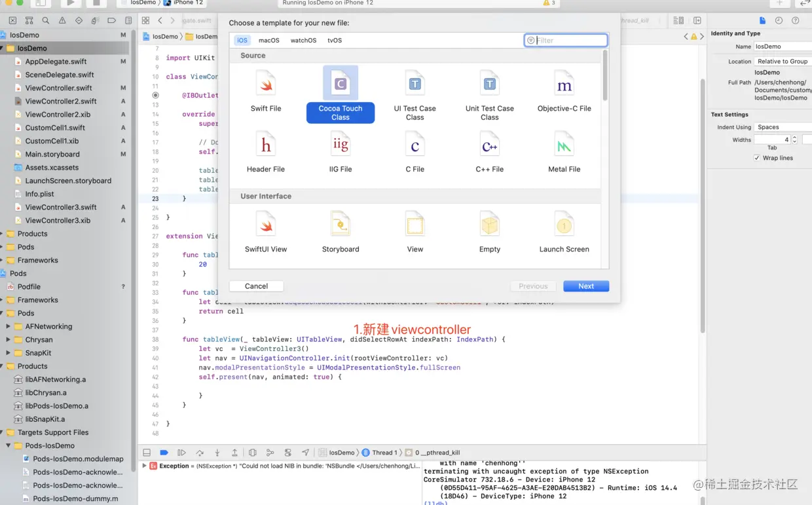Switch to the iOS platform tab
The image size is (812, 505).
tap(242, 40)
